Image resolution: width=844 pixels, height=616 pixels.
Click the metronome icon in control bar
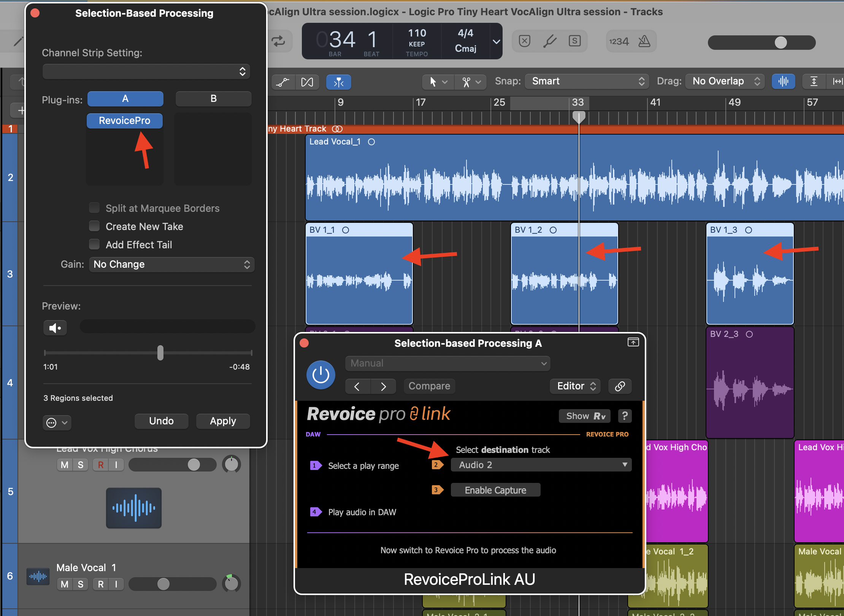coord(644,41)
